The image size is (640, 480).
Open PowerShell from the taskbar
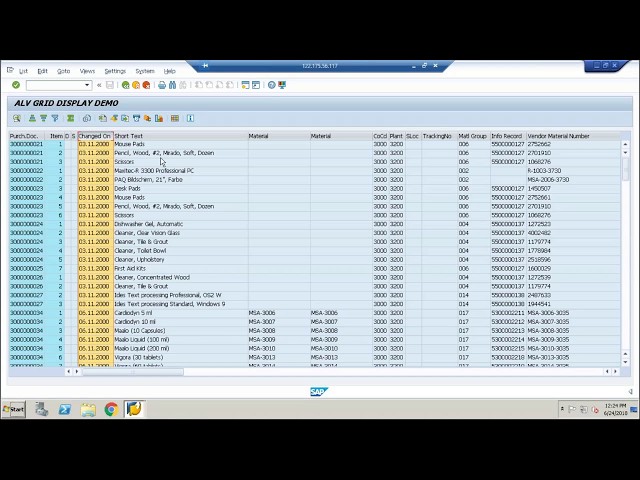pos(65,409)
